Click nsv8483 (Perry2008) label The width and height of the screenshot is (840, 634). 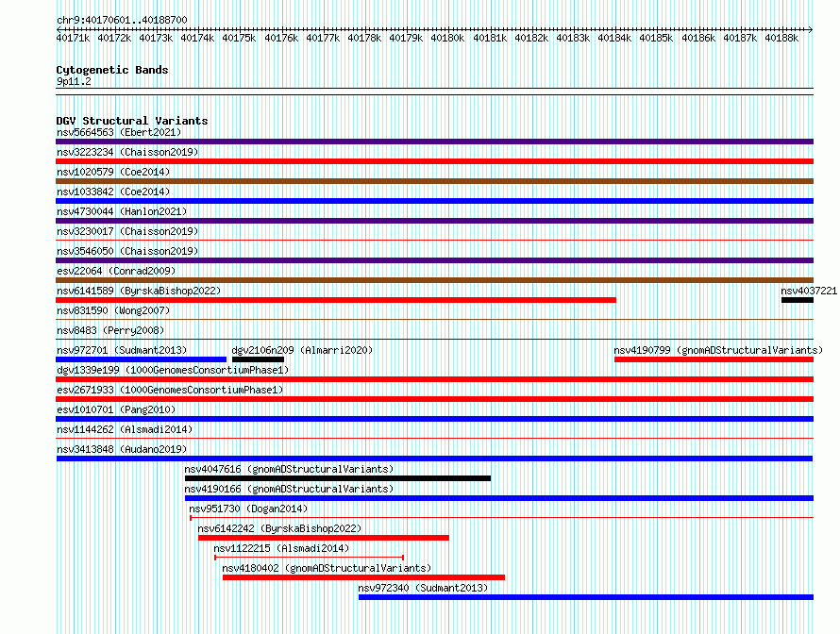coord(110,330)
